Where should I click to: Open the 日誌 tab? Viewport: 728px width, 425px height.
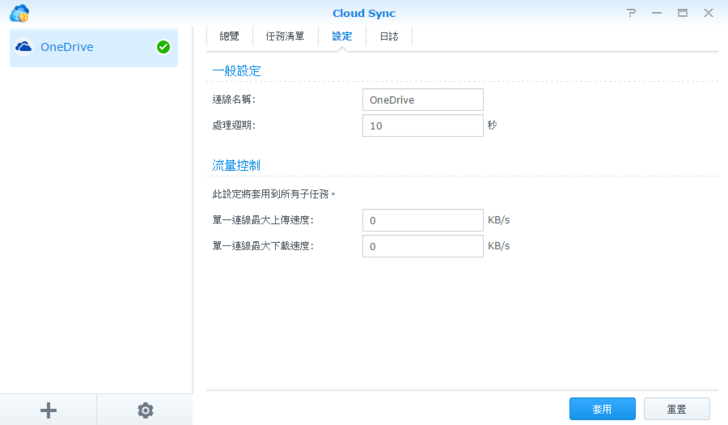[389, 36]
